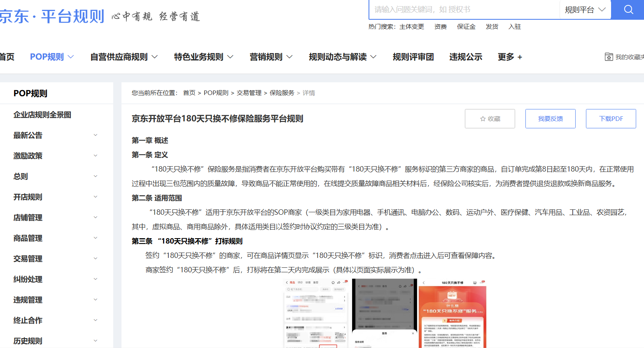This screenshot has height=348, width=644.
Task: Open 企业店规则全景图 in sidebar
Action: click(42, 115)
